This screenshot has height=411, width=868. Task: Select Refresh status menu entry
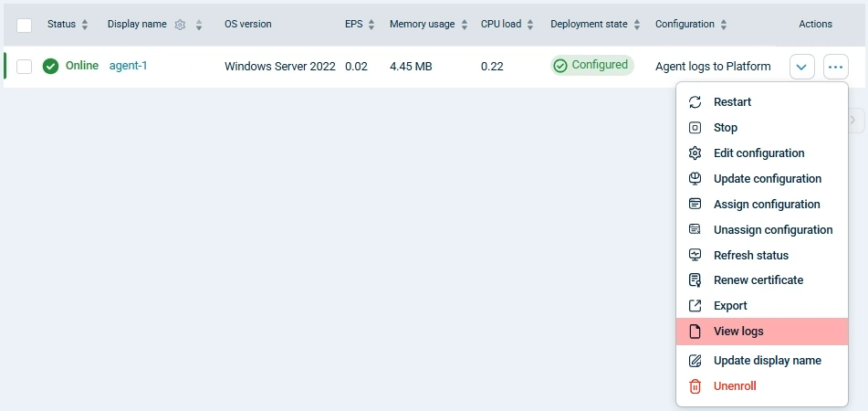tap(762, 255)
